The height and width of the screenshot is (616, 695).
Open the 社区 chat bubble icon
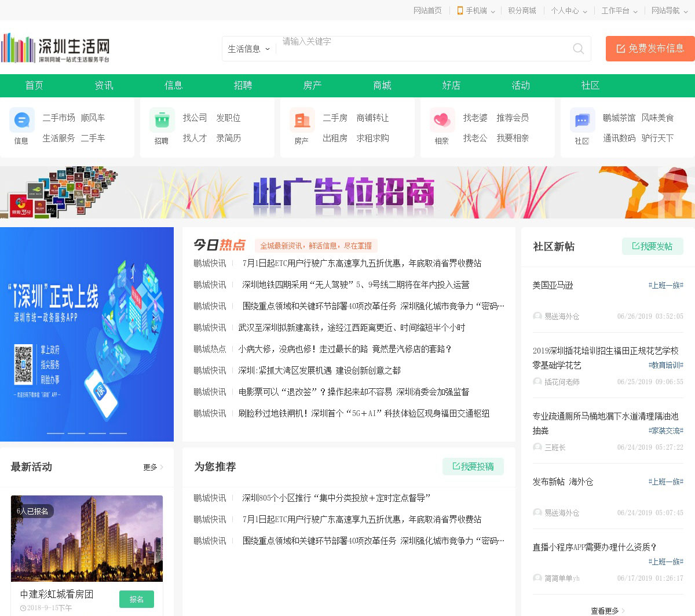(582, 121)
